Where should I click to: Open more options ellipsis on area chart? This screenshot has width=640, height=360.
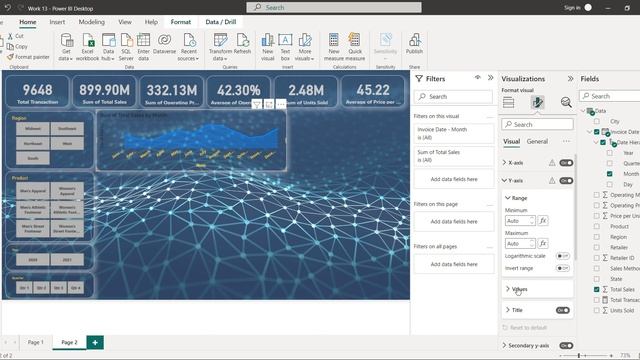[x=281, y=105]
